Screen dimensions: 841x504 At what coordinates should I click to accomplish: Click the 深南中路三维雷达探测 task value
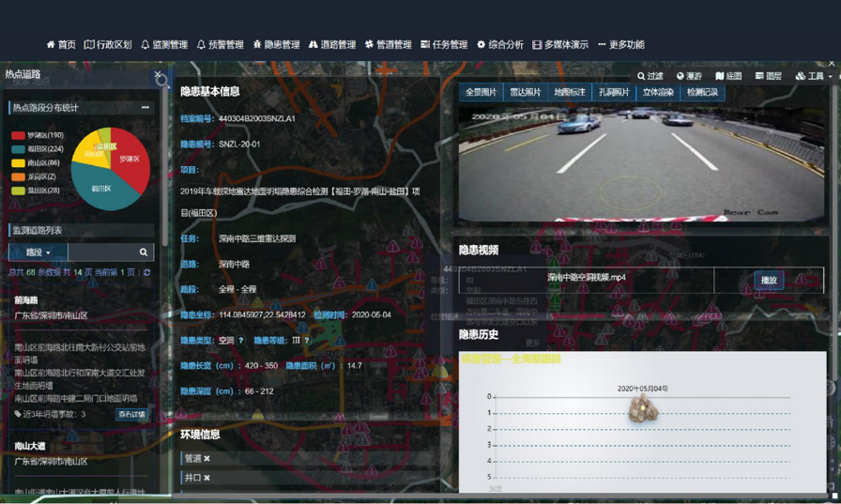(x=257, y=238)
